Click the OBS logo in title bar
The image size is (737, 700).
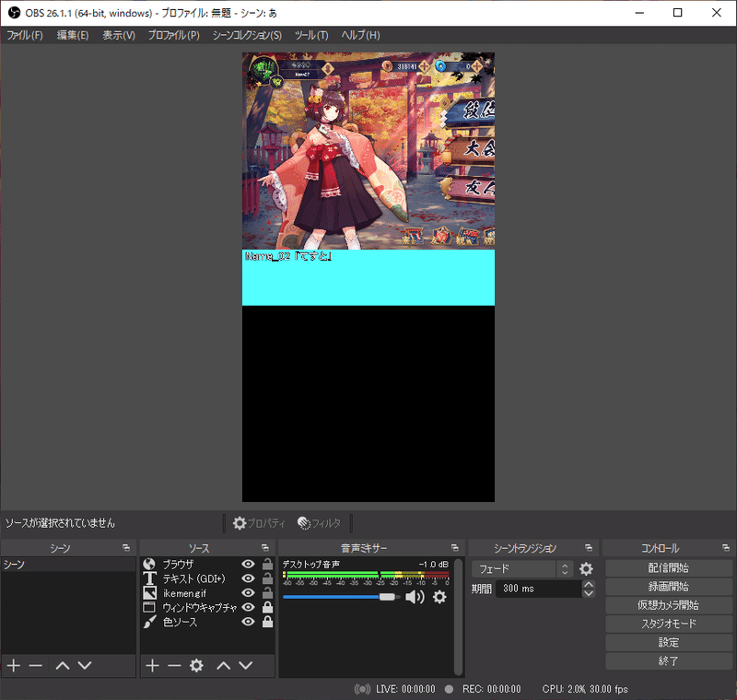(x=15, y=13)
